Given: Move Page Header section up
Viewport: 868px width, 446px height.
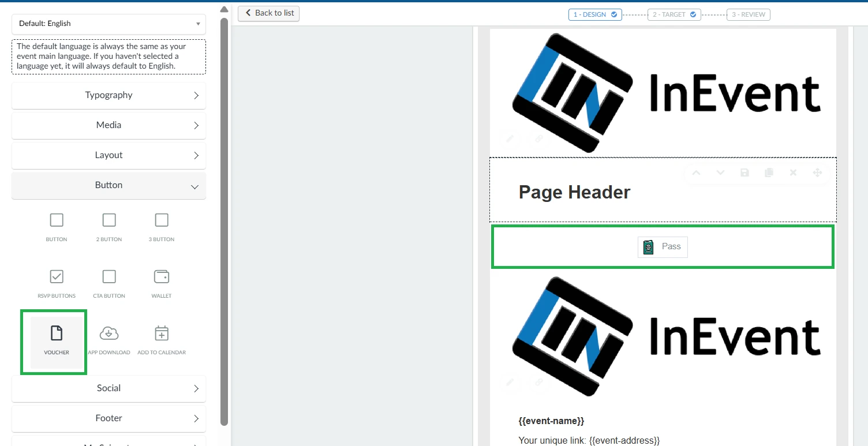Looking at the screenshot, I should 696,173.
